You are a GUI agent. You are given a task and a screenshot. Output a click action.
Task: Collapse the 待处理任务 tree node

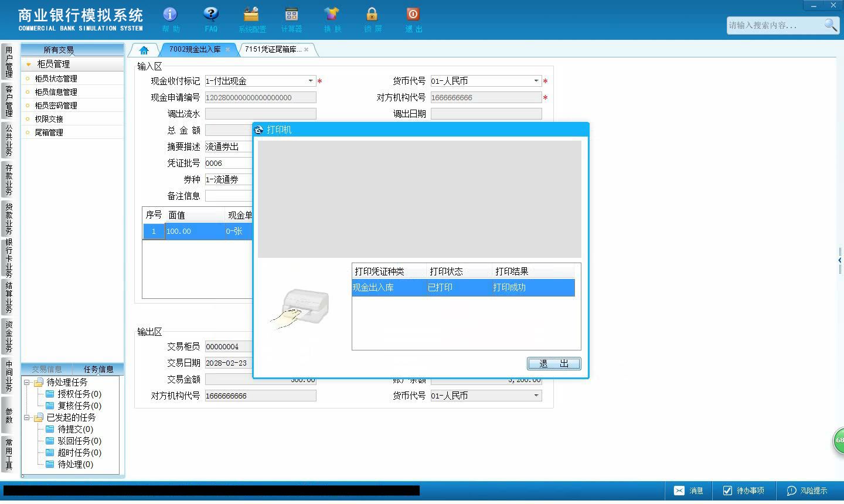pyautogui.click(x=27, y=382)
